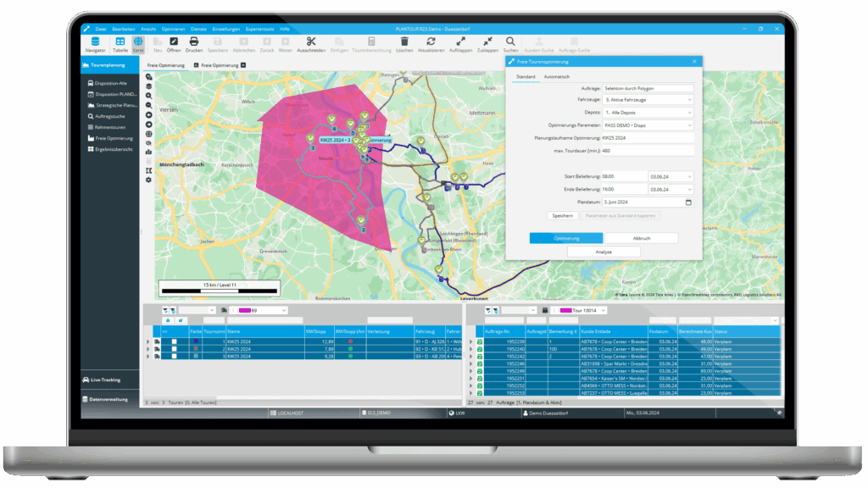Click the Löschen trash icon

click(404, 42)
